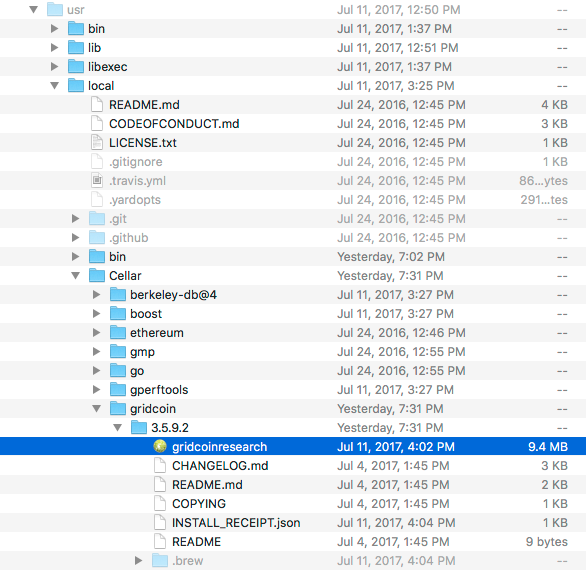
Task: Click the CHANGELOG.md file icon
Action: (x=160, y=466)
